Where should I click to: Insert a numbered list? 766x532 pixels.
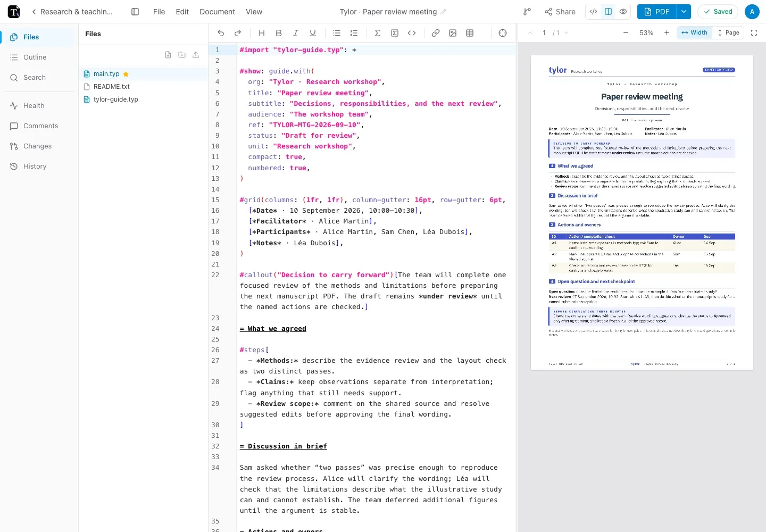pos(354,33)
